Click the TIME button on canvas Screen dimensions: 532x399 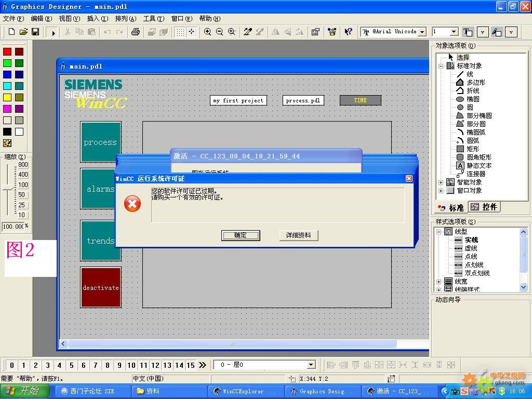[361, 100]
